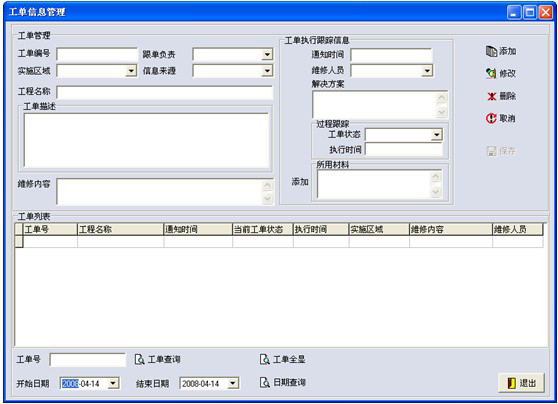The height and width of the screenshot is (404, 558).
Task: Click the 添加 (Add) icon button
Action: tap(501, 51)
